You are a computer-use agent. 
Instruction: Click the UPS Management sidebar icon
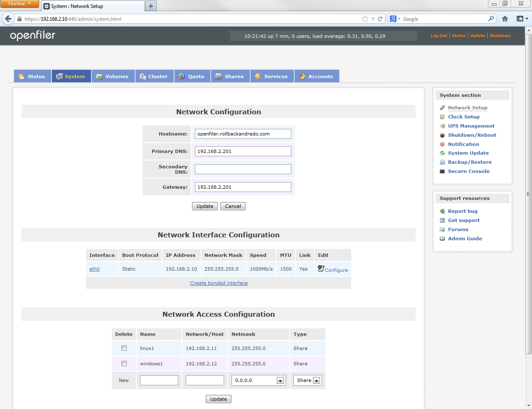(x=442, y=126)
